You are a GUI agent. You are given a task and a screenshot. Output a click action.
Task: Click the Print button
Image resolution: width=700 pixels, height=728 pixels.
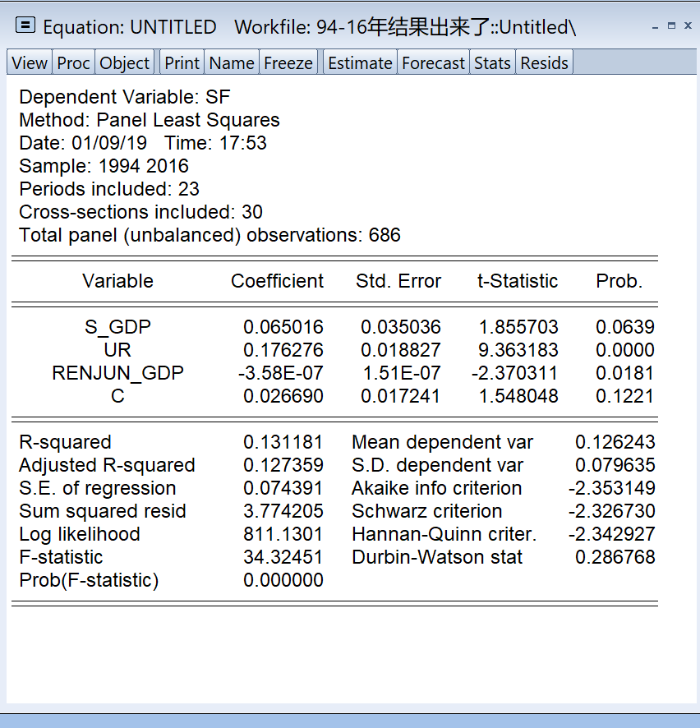(182, 62)
